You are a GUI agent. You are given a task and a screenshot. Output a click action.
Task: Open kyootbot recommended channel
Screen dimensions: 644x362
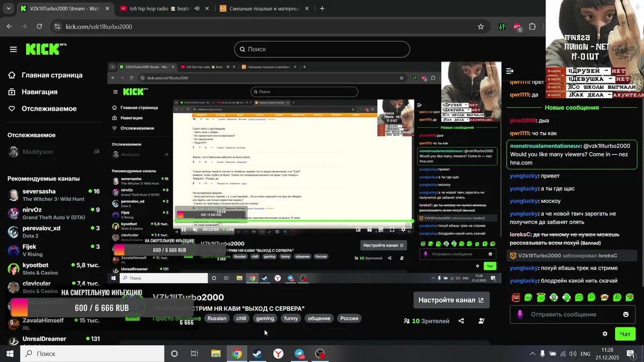(x=53, y=268)
